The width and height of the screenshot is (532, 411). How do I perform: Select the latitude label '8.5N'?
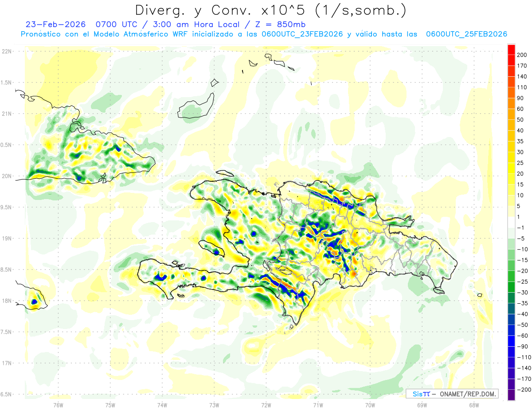click(6, 270)
